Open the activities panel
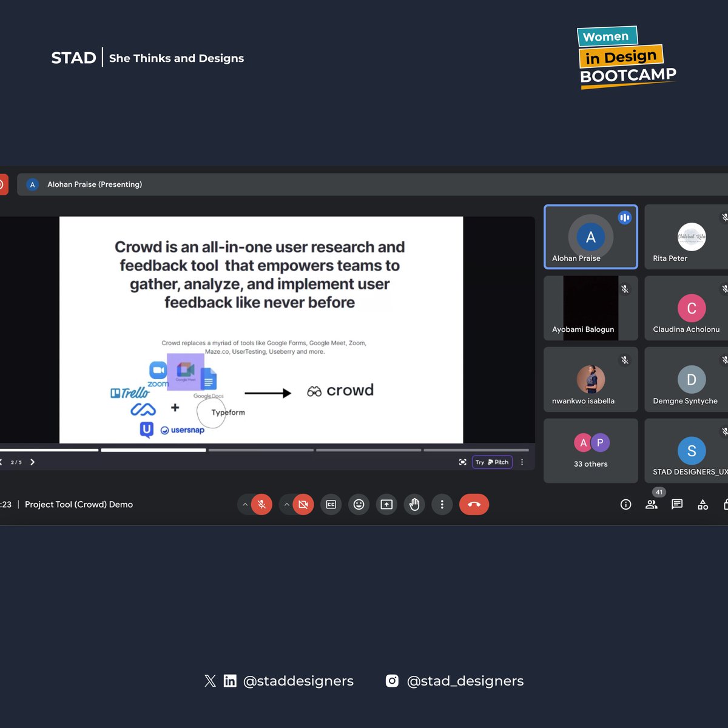728x728 pixels. pyautogui.click(x=702, y=504)
